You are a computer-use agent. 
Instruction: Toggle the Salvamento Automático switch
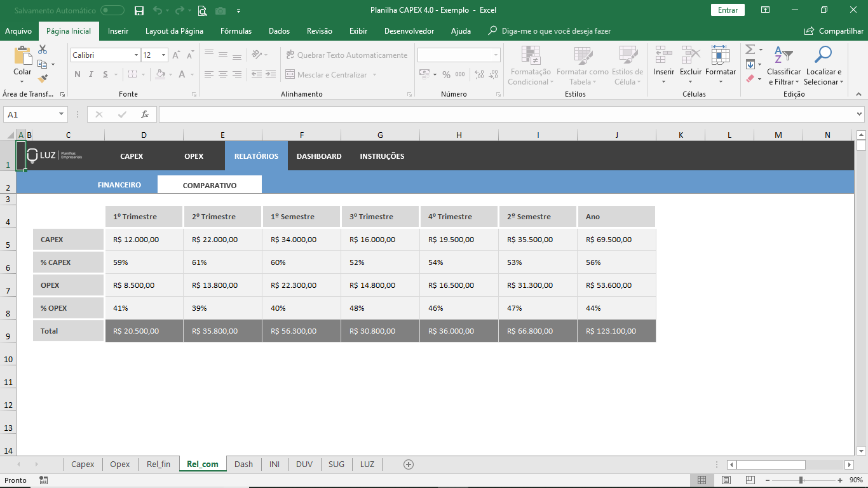112,10
